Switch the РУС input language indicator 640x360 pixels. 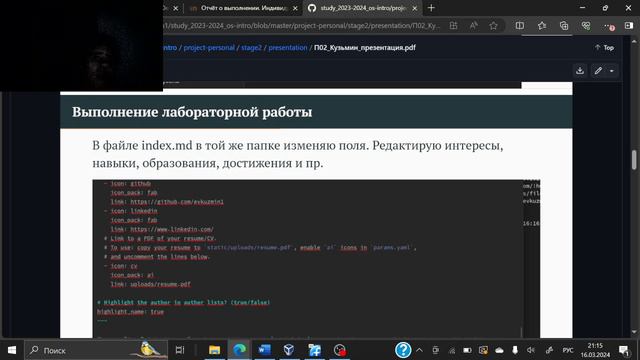pyautogui.click(x=568, y=350)
